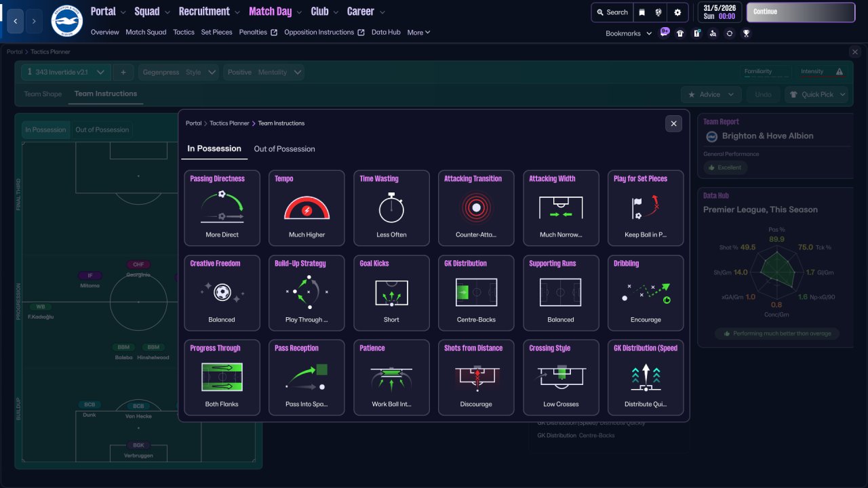Viewport: 868px width, 488px height.
Task: Open the bookmark icon beside Search
Action: coord(642,12)
